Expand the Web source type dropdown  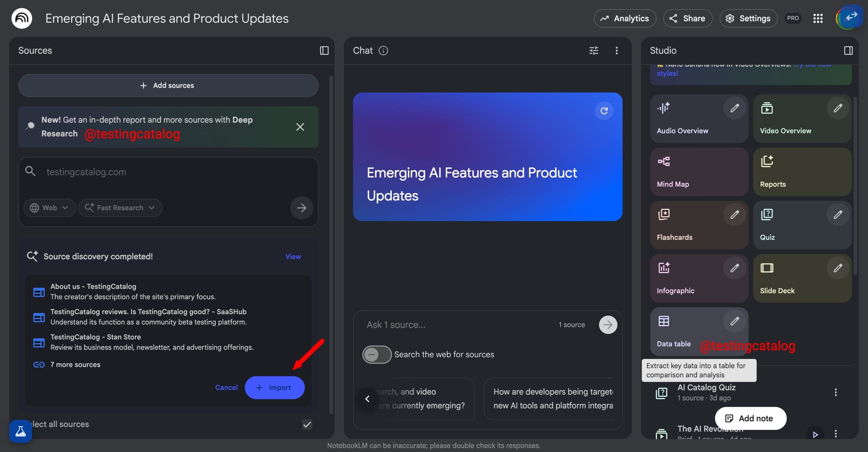coord(49,208)
